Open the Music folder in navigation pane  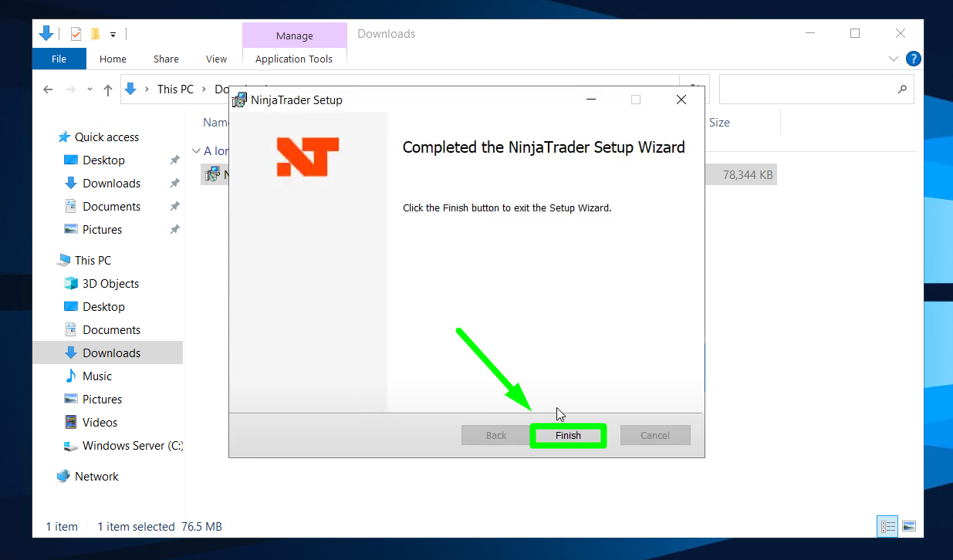97,376
